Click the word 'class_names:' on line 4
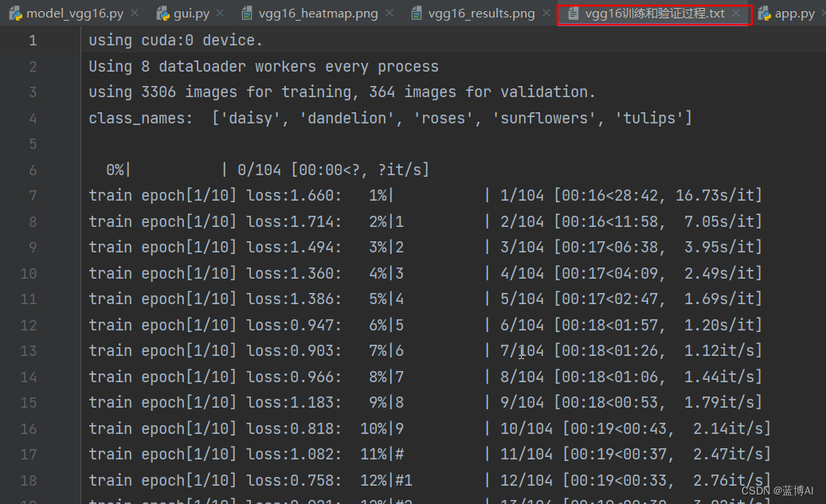 (x=141, y=119)
